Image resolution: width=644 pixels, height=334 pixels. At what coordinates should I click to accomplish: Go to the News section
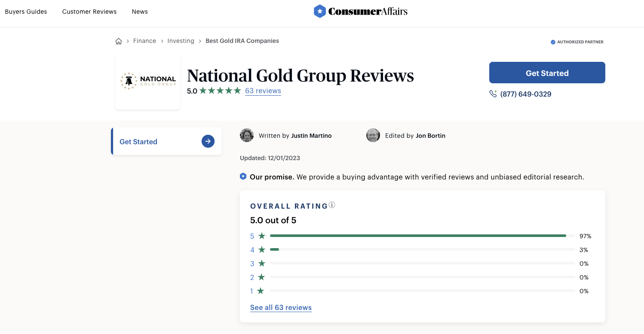coord(140,12)
